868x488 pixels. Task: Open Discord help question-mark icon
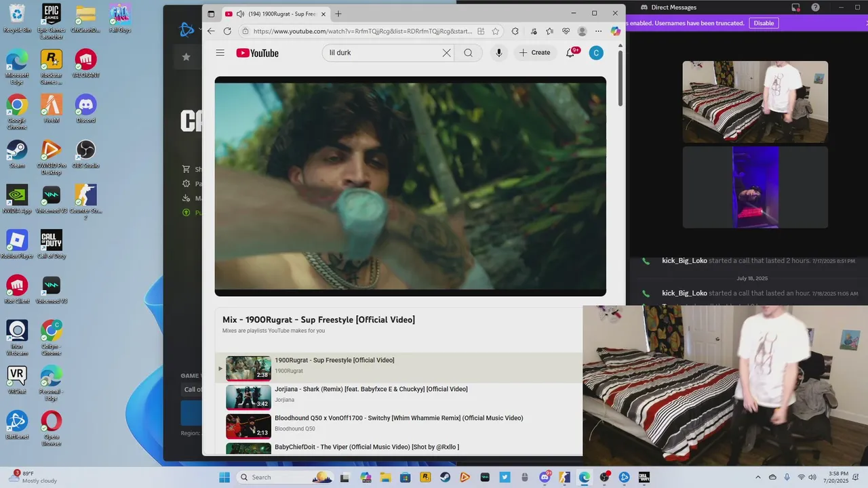[815, 7]
